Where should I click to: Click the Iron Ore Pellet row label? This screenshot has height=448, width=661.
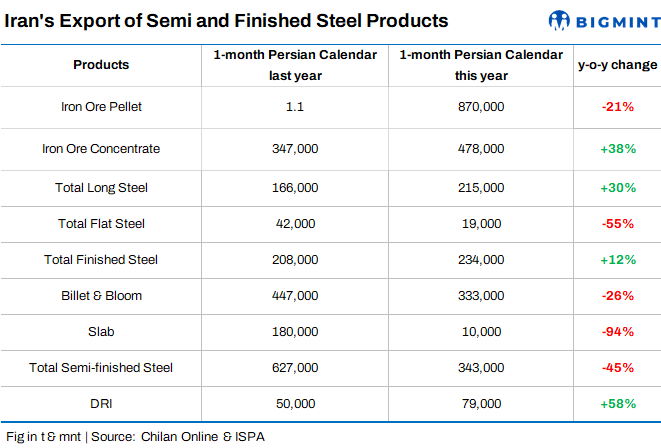pos(101,106)
